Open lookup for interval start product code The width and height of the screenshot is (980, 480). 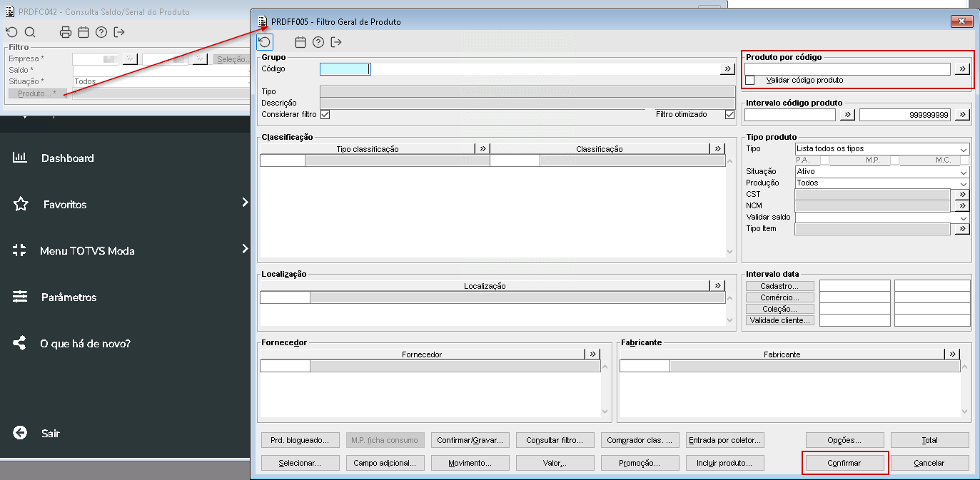click(x=847, y=115)
